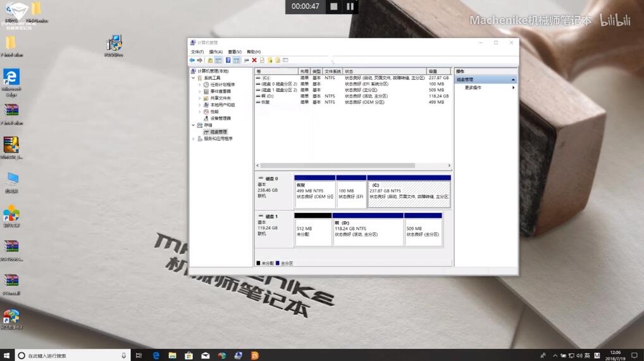
Task: Click the 布局 column header
Action: [x=304, y=72]
